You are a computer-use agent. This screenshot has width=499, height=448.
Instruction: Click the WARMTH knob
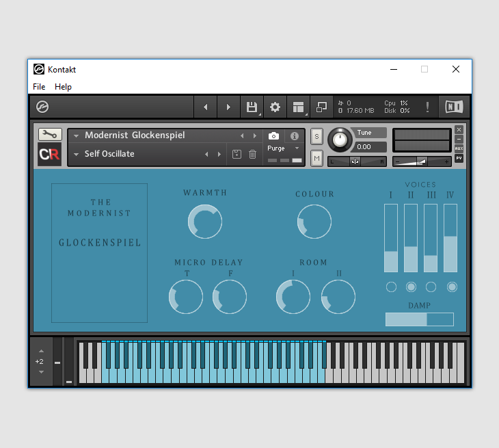pyautogui.click(x=205, y=222)
